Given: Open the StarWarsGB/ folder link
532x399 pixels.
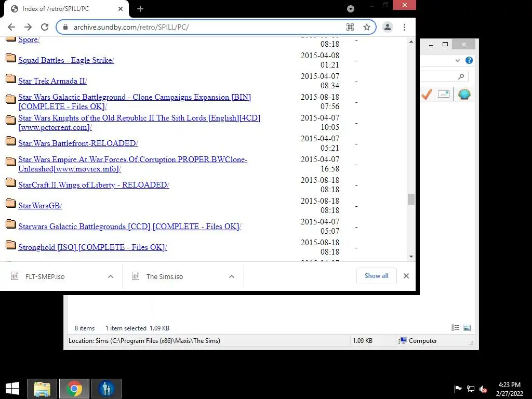Looking at the screenshot, I should [x=40, y=206].
